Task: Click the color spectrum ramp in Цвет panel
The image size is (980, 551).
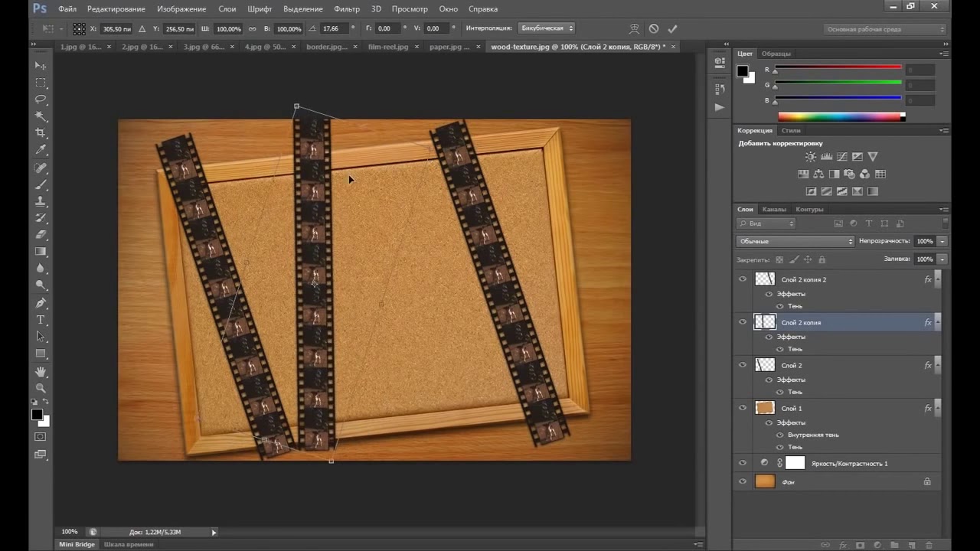Action: pyautogui.click(x=841, y=116)
